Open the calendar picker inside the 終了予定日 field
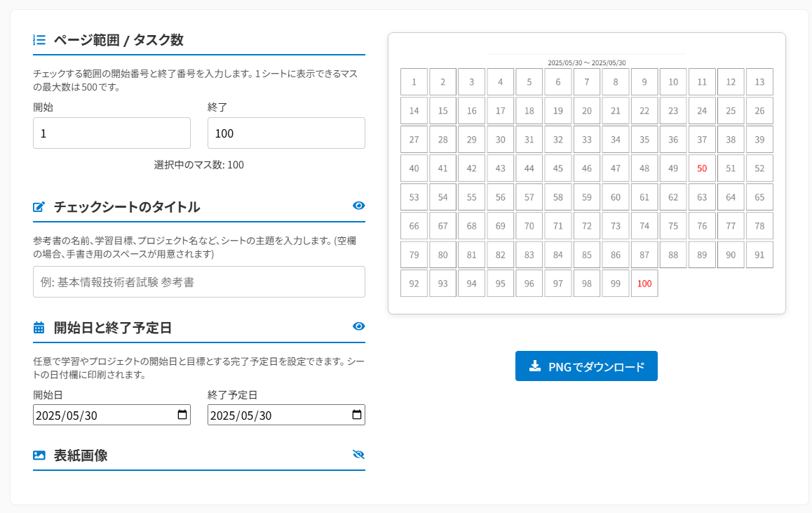 tap(358, 415)
